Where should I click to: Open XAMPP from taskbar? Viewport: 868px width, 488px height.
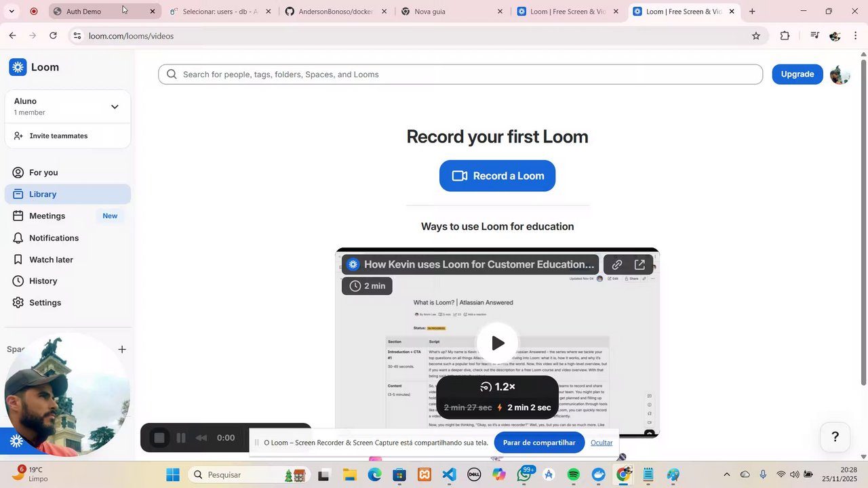(x=425, y=475)
